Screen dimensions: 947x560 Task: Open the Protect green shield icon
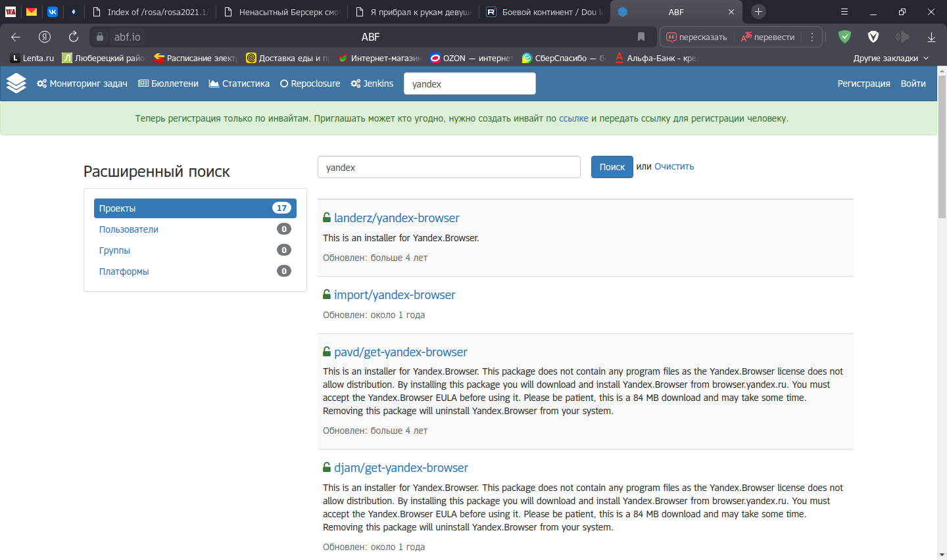(x=845, y=37)
